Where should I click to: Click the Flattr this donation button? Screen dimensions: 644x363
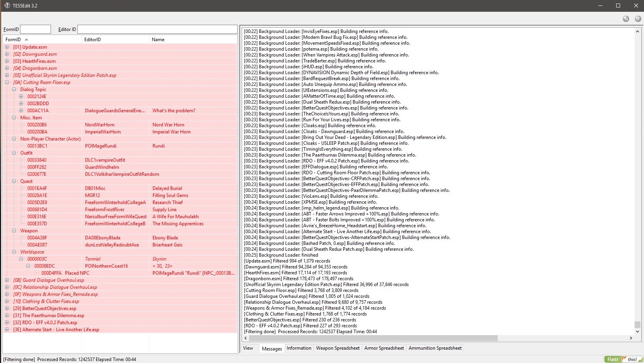(x=624, y=359)
